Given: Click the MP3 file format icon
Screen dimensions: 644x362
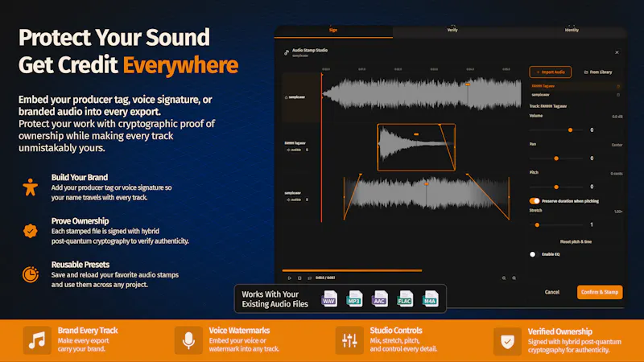Looking at the screenshot, I should point(354,298).
